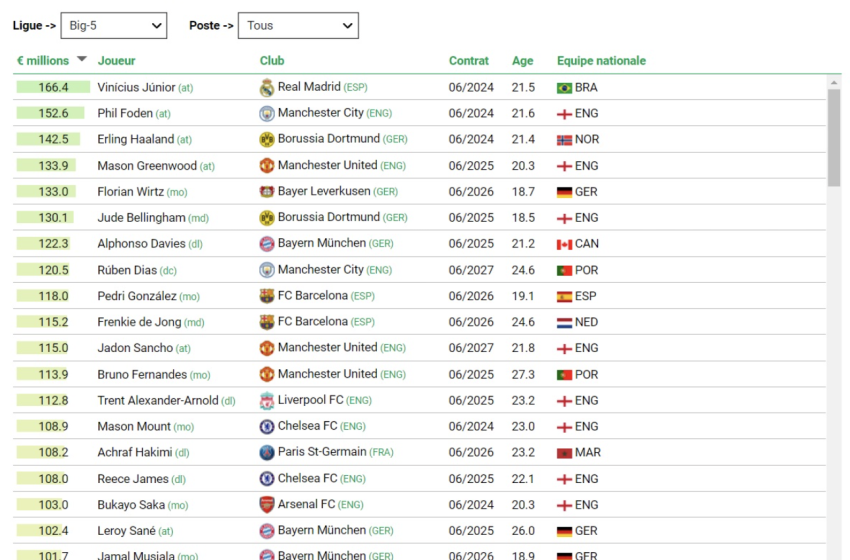
Task: Click the Liverpool FC crest icon
Action: pyautogui.click(x=267, y=401)
